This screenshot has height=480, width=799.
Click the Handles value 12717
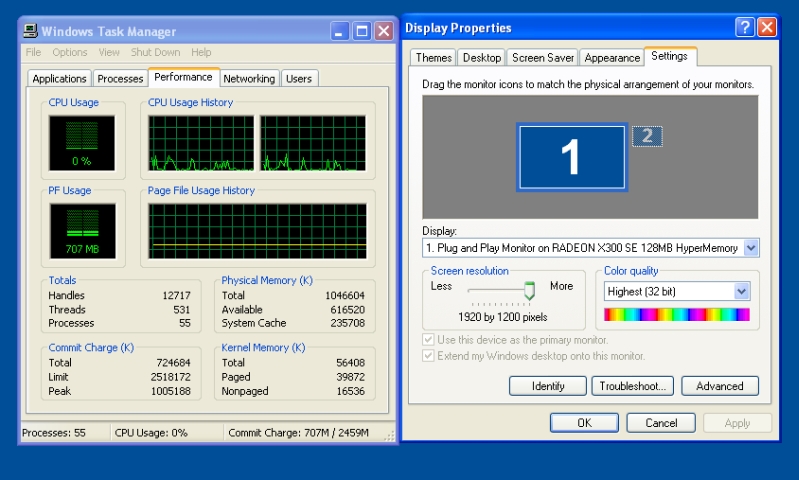point(176,296)
